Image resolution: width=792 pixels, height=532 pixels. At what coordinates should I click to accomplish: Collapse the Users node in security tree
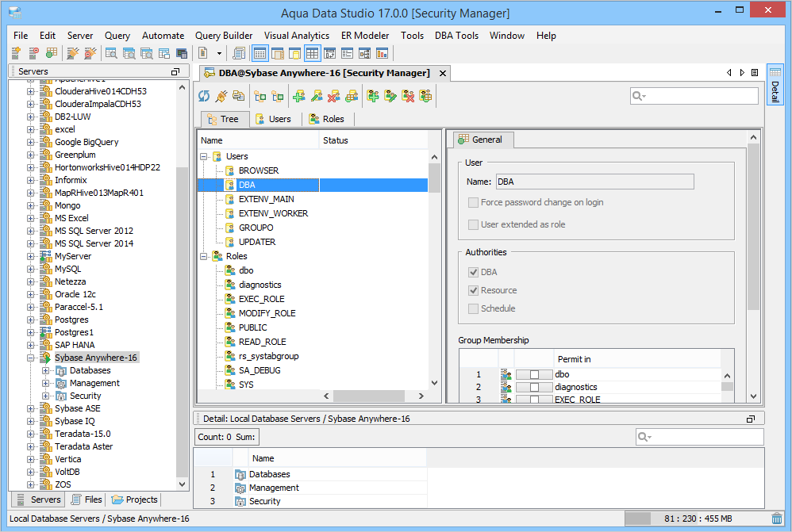204,156
